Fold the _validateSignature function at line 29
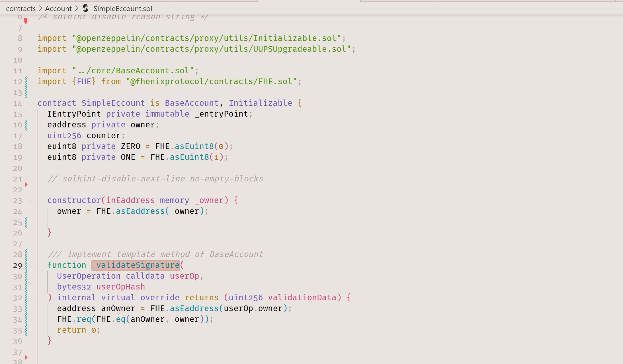 pos(31,266)
